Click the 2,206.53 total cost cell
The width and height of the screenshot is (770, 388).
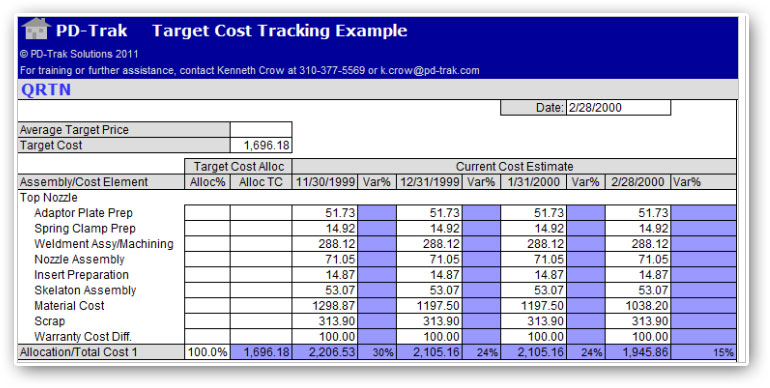pyautogui.click(x=325, y=352)
